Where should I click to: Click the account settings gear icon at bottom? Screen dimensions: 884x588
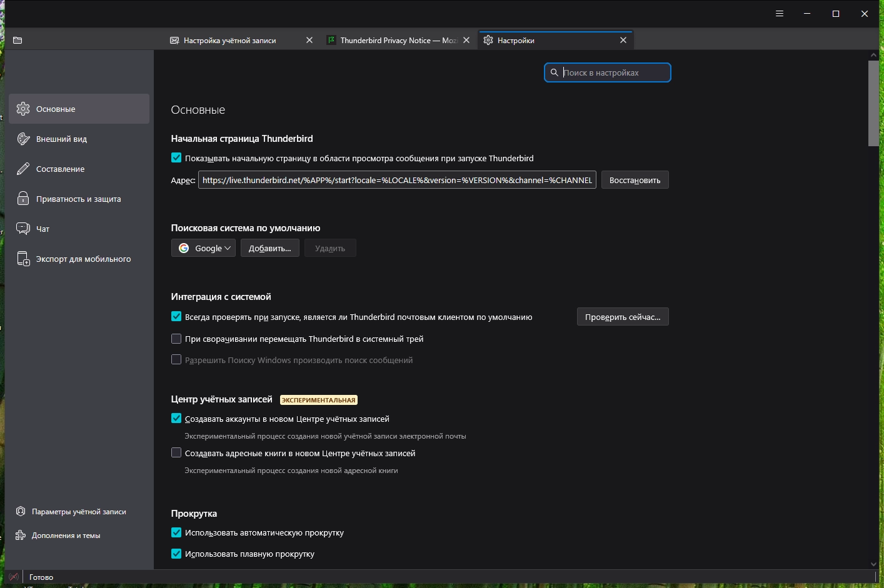21,511
